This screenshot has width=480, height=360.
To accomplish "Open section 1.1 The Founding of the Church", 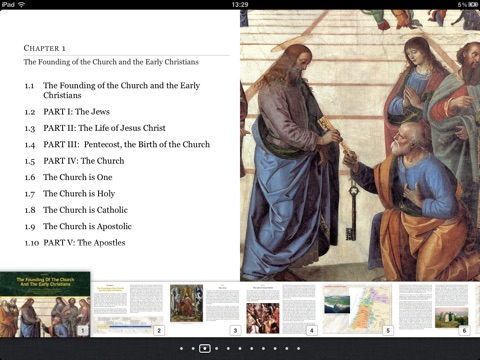I will [112, 90].
